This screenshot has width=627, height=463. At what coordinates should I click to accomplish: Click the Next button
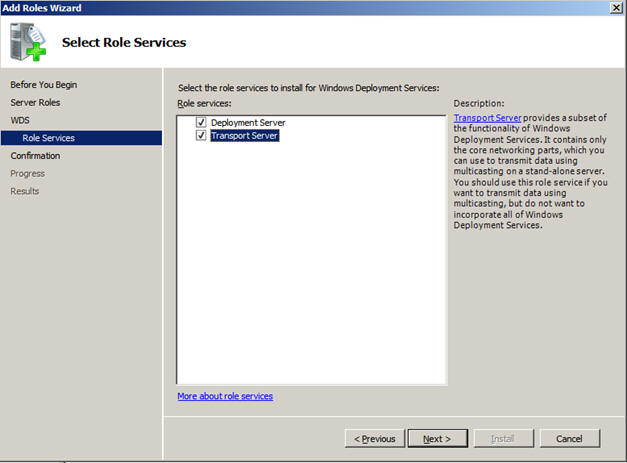[x=437, y=439]
